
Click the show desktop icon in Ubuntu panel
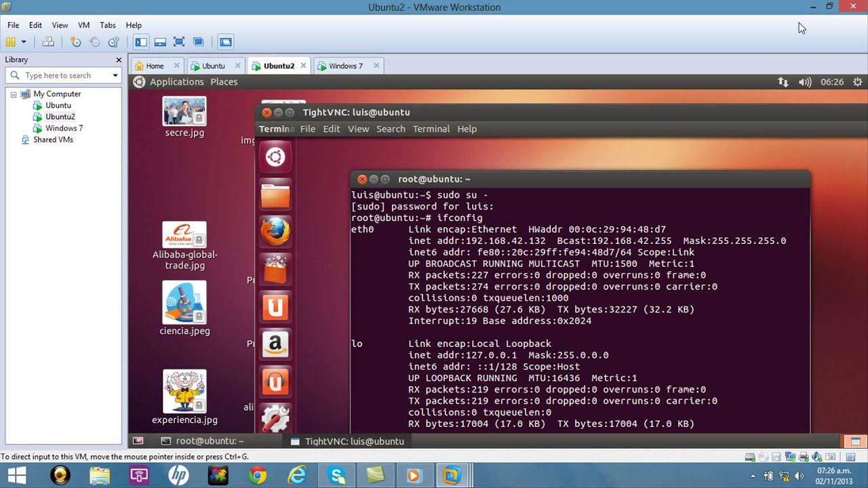point(138,441)
